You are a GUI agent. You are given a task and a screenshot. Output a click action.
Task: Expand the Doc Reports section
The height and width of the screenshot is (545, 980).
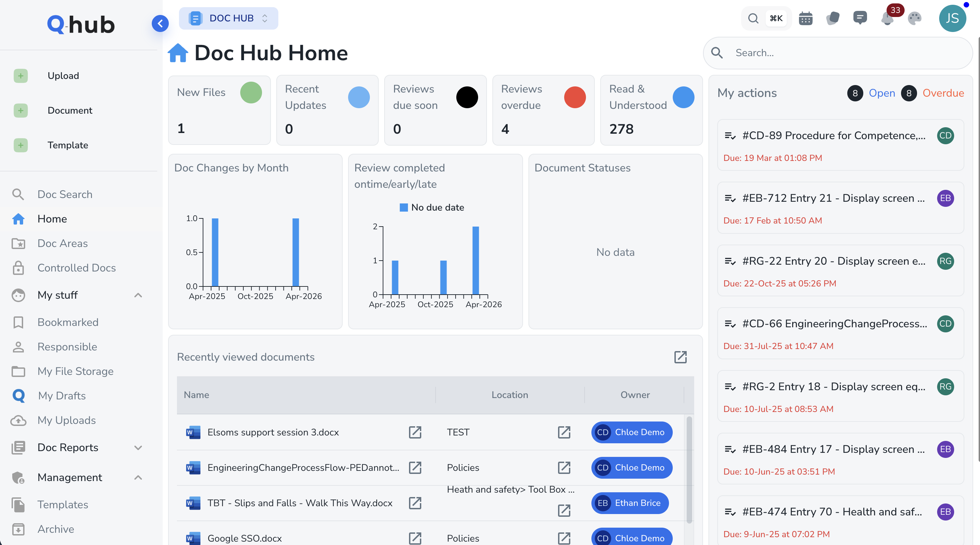[x=138, y=448]
